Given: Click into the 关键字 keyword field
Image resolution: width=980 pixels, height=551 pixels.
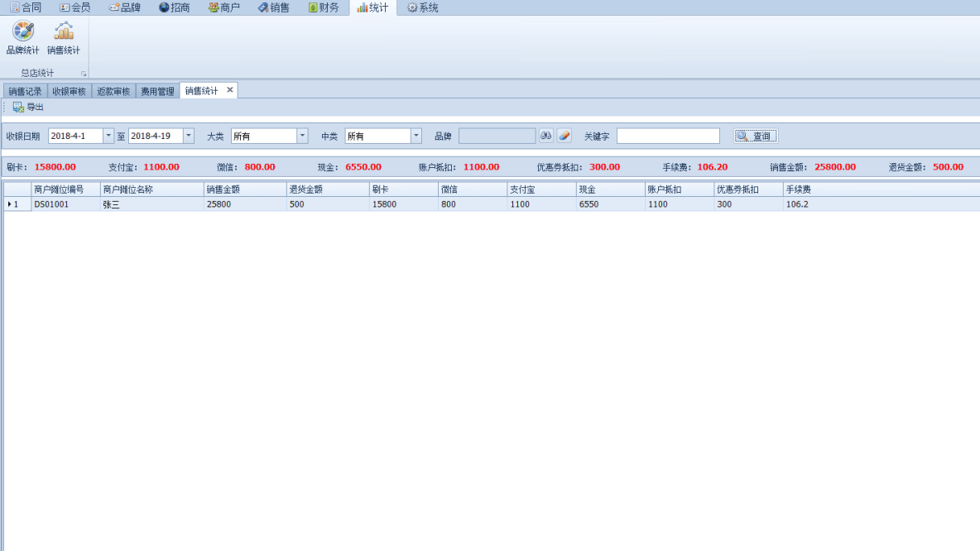Looking at the screenshot, I should click(668, 137).
